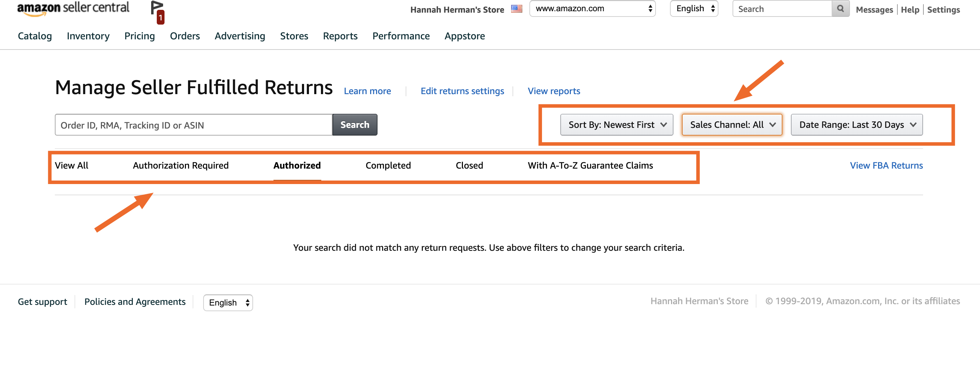The height and width of the screenshot is (373, 980).
Task: Open the Pricing menu
Action: click(140, 36)
